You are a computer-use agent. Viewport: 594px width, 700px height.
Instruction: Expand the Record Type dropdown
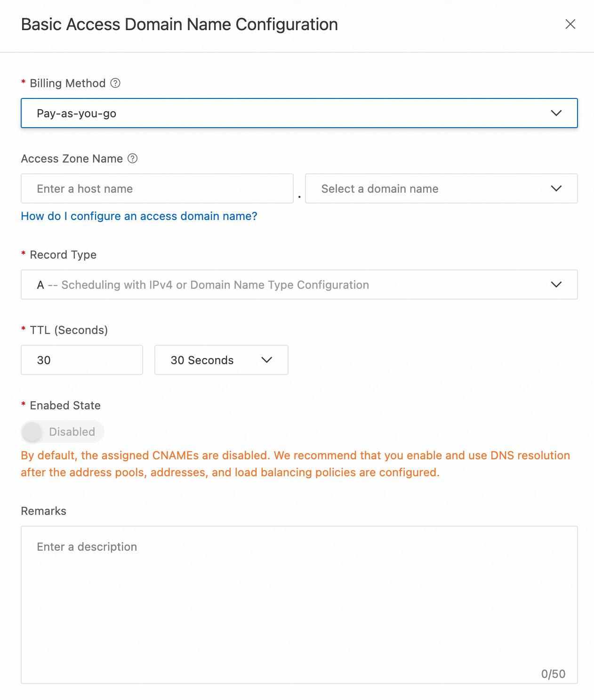(299, 285)
